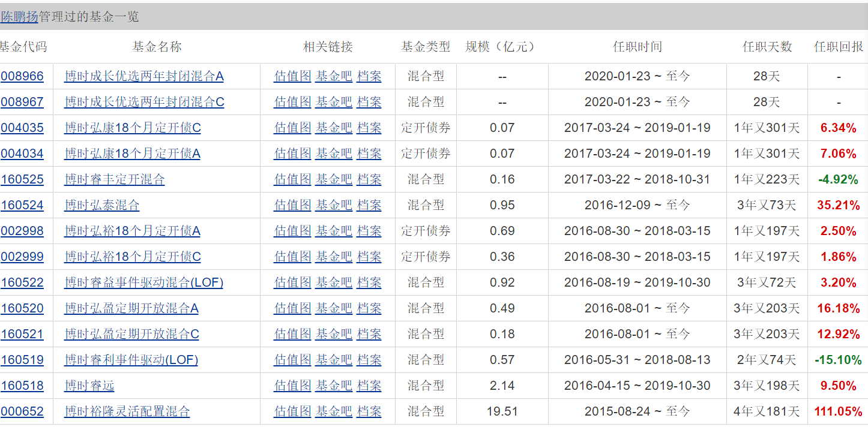Select the 35.21% return value
The width and height of the screenshot is (868, 427).
839,205
